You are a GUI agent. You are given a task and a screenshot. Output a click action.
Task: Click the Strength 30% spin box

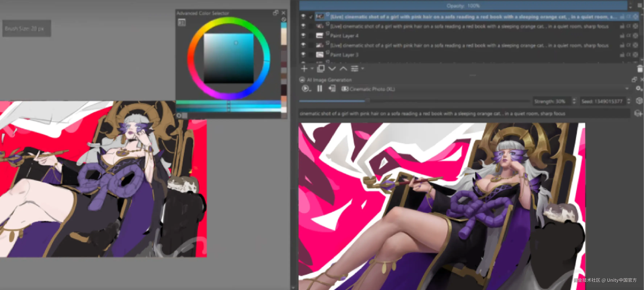coord(551,101)
